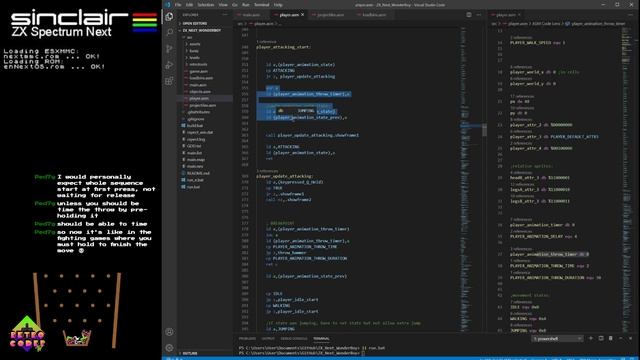Close the player.asm tab in left editor
640x360 pixels.
(x=302, y=15)
